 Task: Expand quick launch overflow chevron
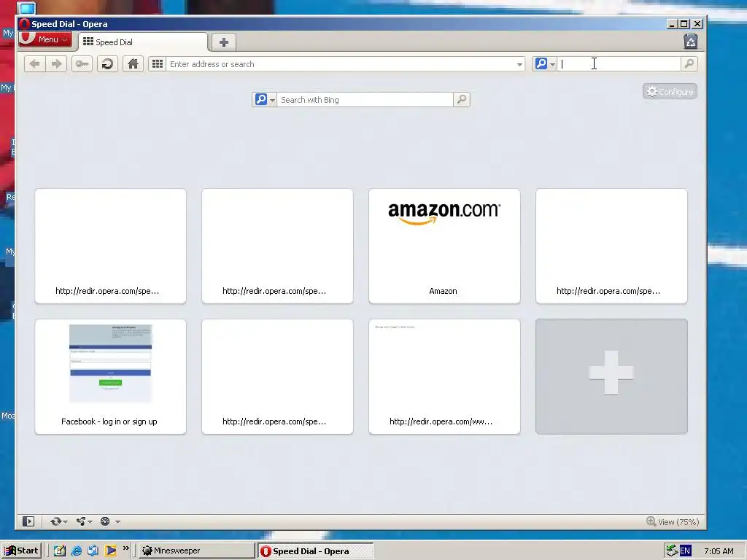125,548
